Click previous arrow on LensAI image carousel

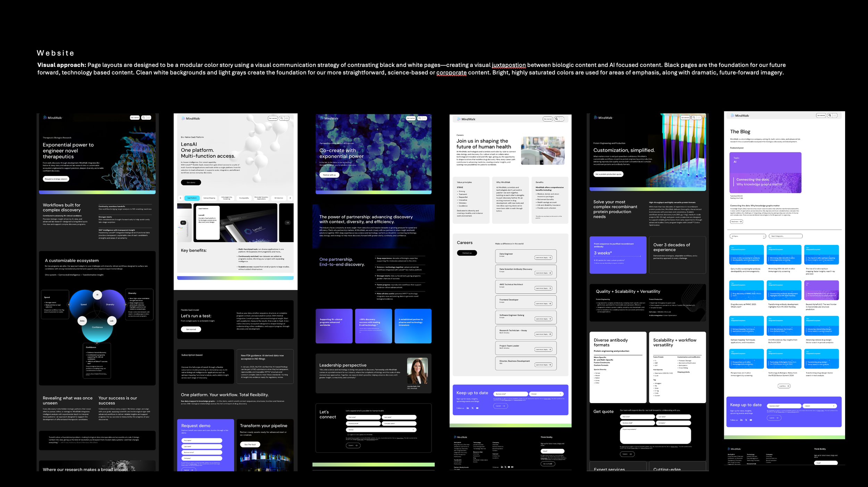(183, 223)
